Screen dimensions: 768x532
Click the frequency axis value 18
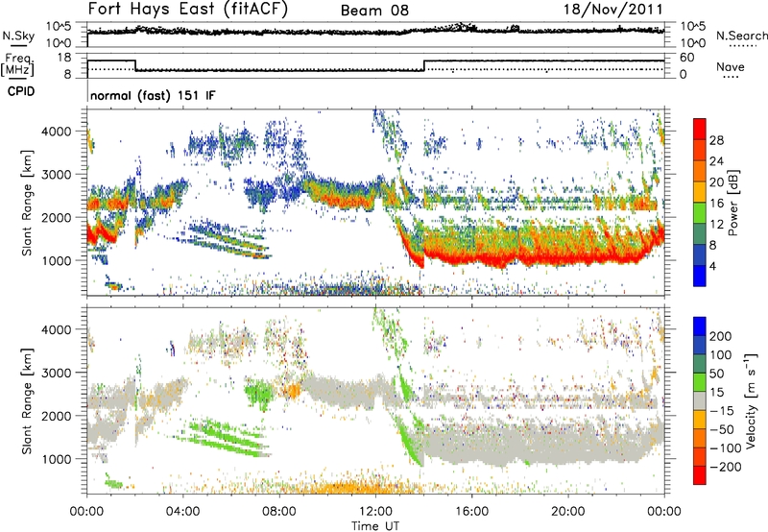(64, 58)
